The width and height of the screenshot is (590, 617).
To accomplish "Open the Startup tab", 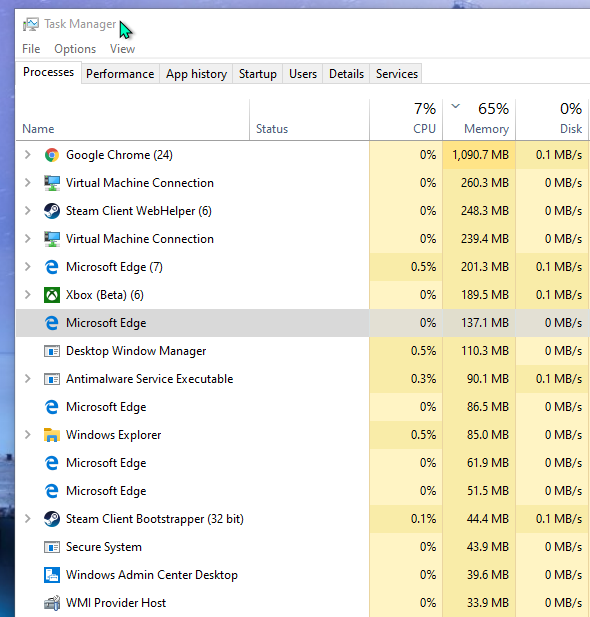I will [x=257, y=74].
